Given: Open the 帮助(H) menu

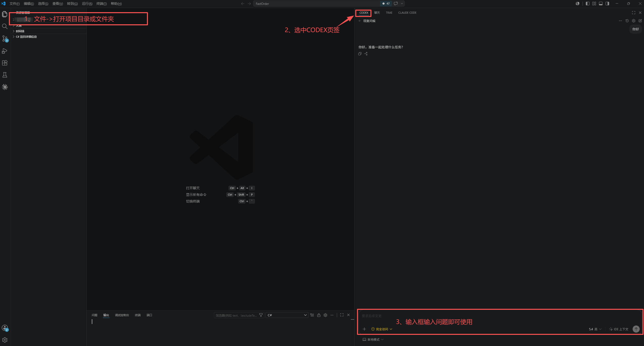Looking at the screenshot, I should 116,4.
